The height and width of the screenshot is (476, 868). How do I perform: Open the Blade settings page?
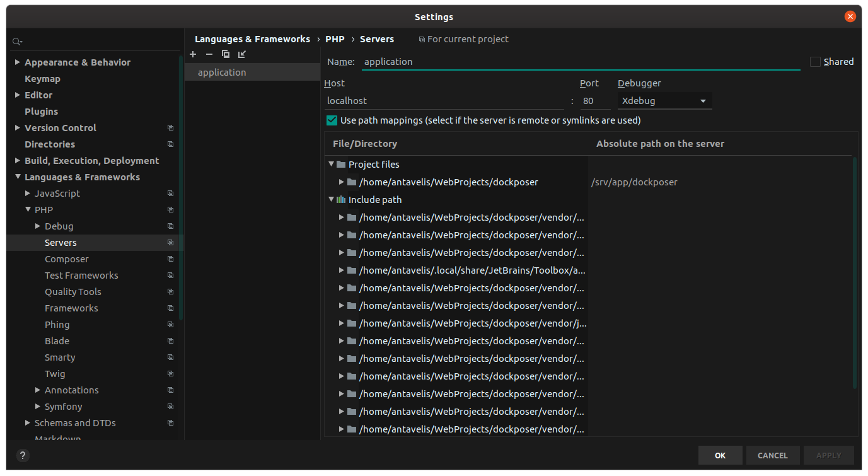point(57,341)
